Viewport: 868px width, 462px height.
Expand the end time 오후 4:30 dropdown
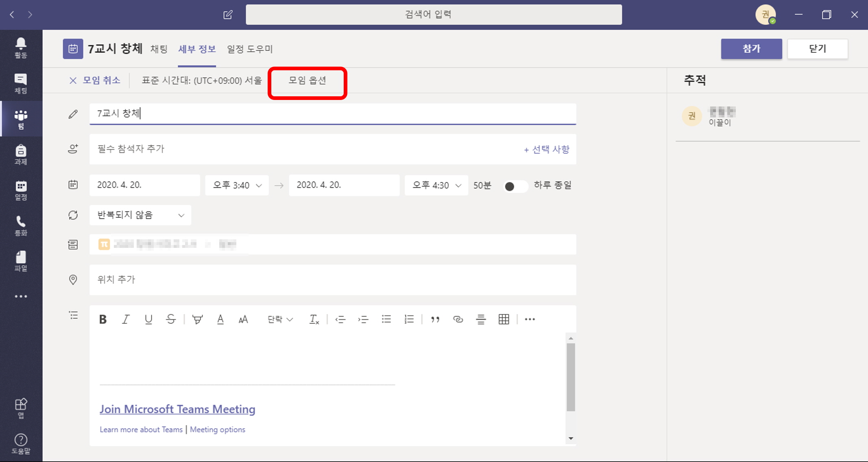point(436,185)
